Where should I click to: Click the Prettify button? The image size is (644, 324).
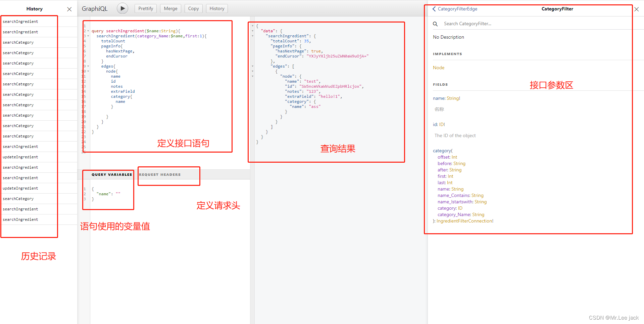[x=146, y=8]
